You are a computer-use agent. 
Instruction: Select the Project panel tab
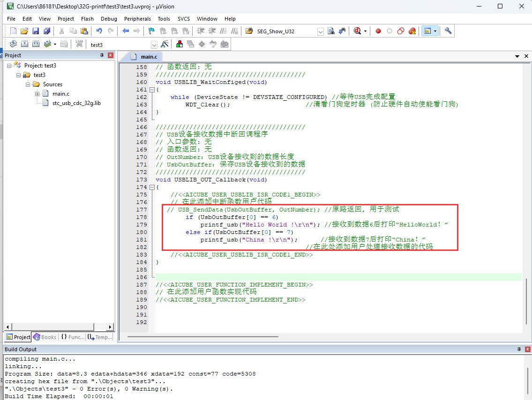[x=18, y=337]
